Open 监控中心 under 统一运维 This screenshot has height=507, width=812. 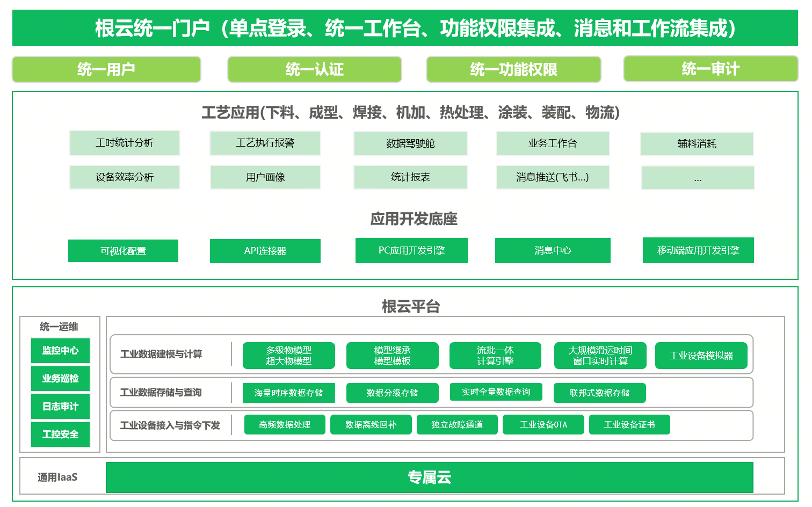[x=60, y=351]
